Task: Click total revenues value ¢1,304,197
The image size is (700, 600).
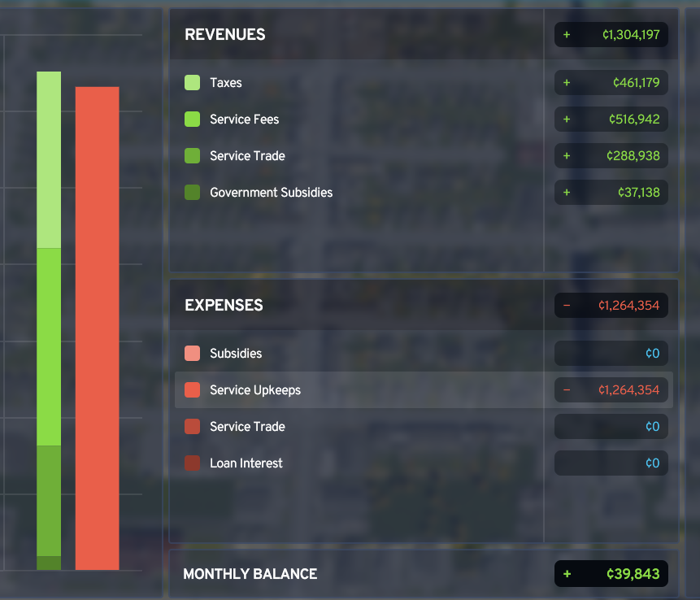Action: point(611,34)
